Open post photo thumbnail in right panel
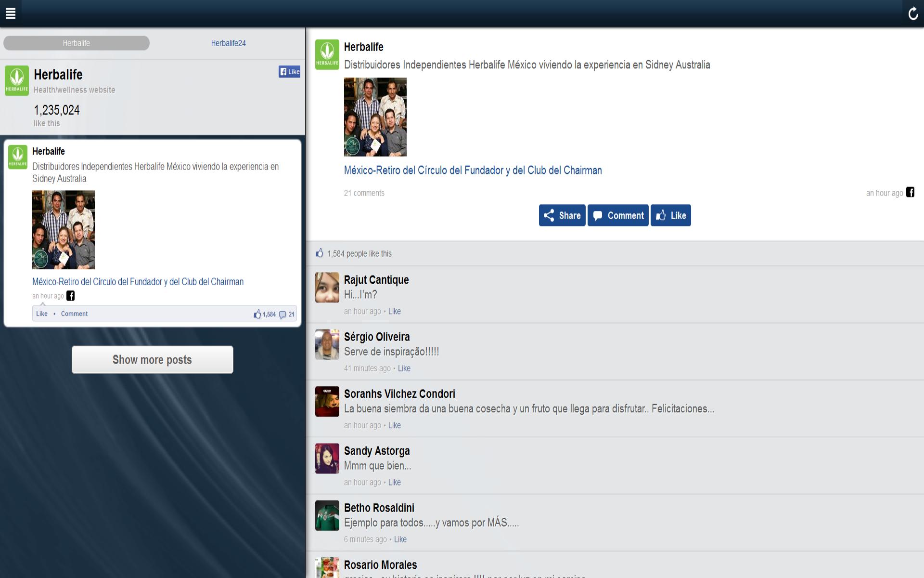Viewport: 924px width, 578px height. click(x=375, y=117)
